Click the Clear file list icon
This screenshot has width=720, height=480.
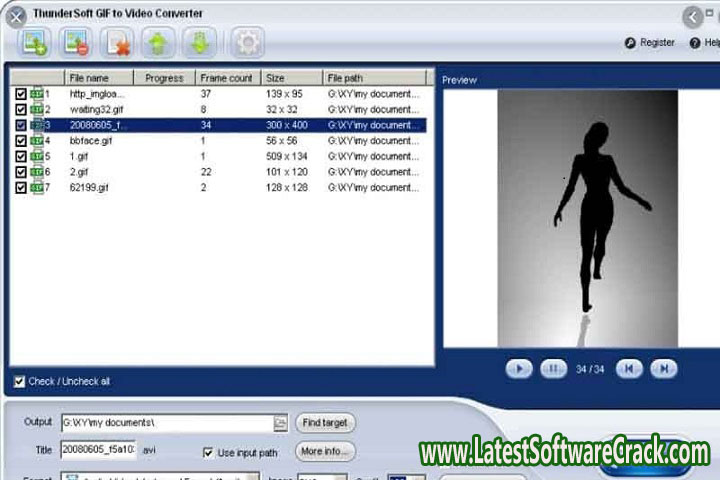click(x=119, y=42)
